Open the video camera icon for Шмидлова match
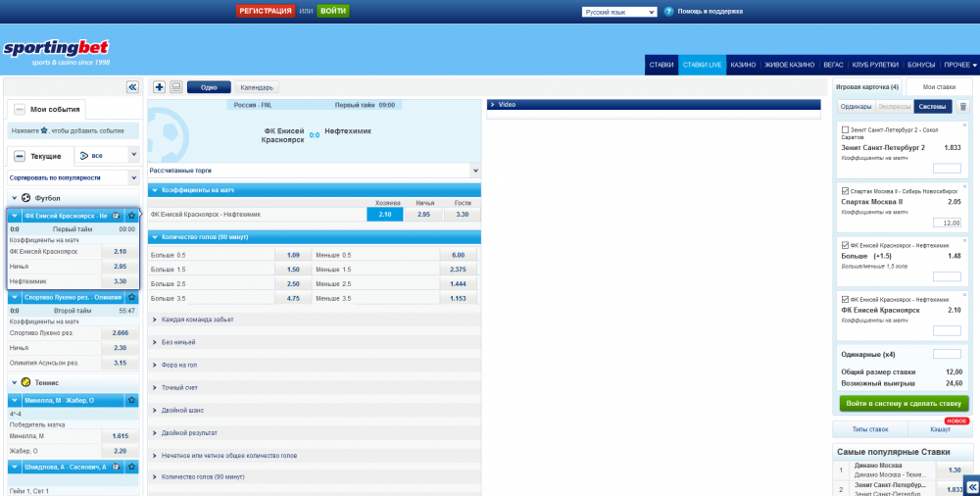This screenshot has height=496, width=980. [x=117, y=467]
